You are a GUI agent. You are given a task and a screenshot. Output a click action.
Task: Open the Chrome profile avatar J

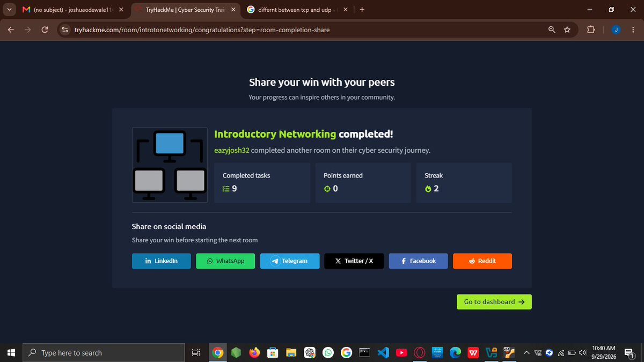point(616,29)
